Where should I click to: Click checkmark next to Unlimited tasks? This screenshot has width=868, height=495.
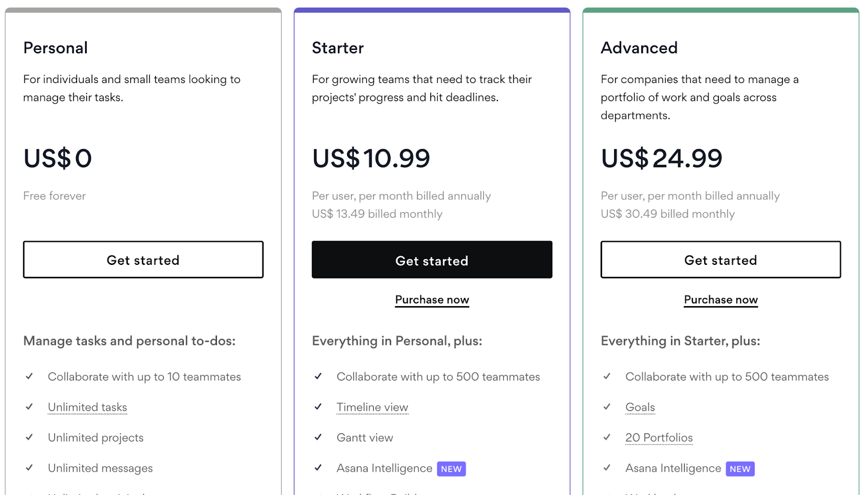(x=29, y=407)
